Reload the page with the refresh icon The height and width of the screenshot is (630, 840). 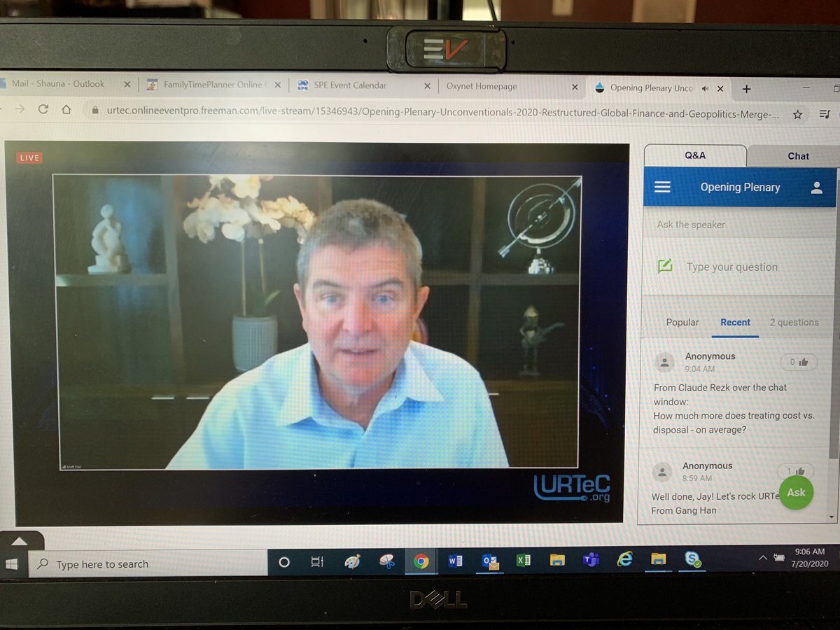coord(43,110)
